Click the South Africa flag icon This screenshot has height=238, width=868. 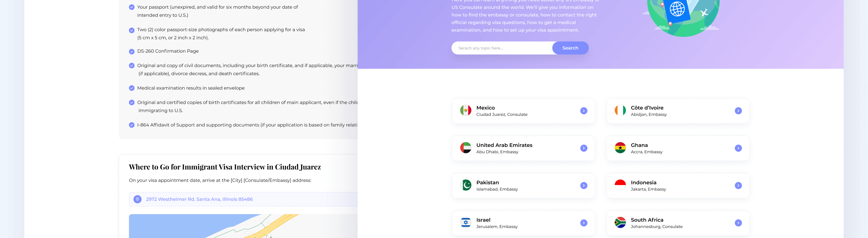click(620, 223)
